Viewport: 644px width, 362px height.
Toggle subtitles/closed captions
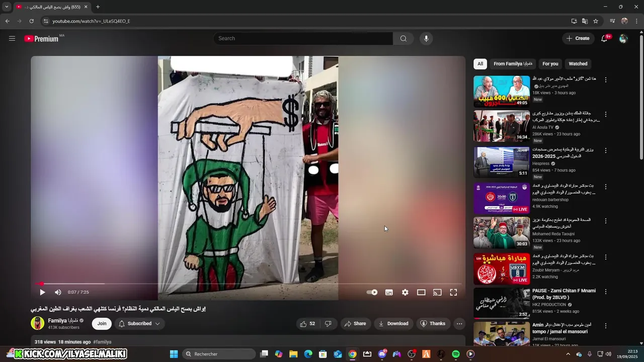[x=389, y=292]
